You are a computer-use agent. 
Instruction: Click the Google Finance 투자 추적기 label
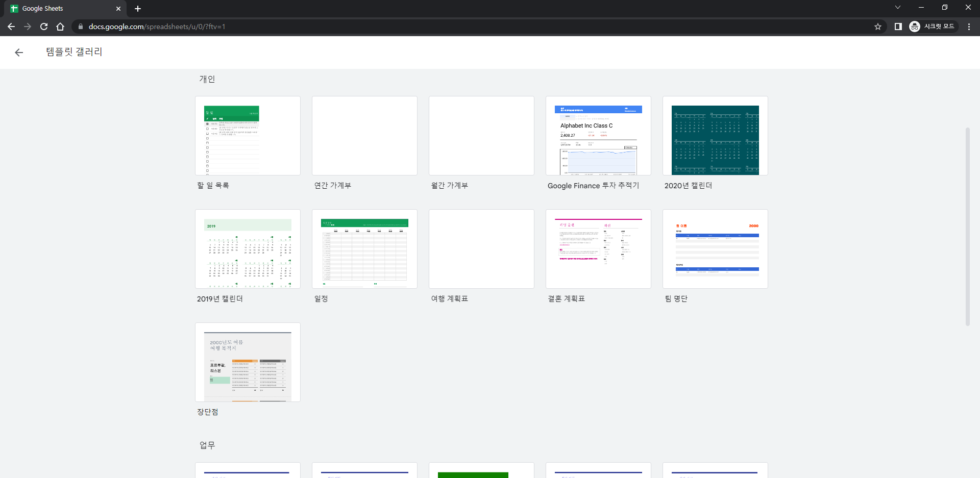(593, 186)
